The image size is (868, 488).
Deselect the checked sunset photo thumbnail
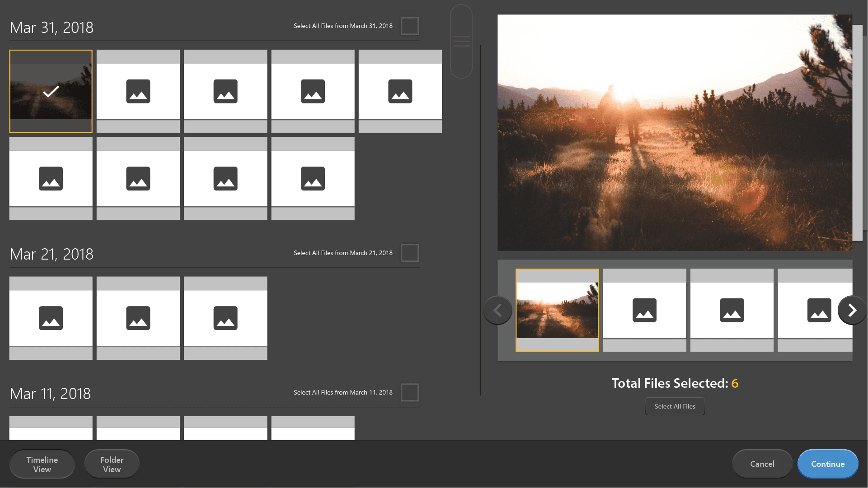click(x=51, y=91)
